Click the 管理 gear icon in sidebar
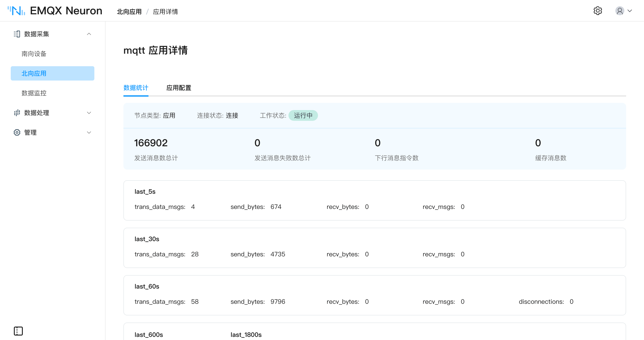 tap(17, 132)
